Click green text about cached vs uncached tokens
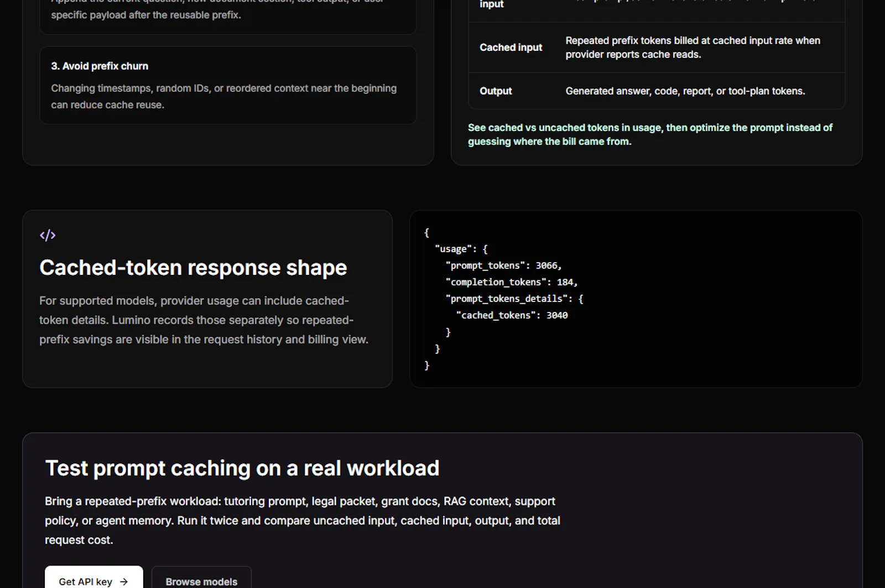This screenshot has width=885, height=588. pos(650,134)
